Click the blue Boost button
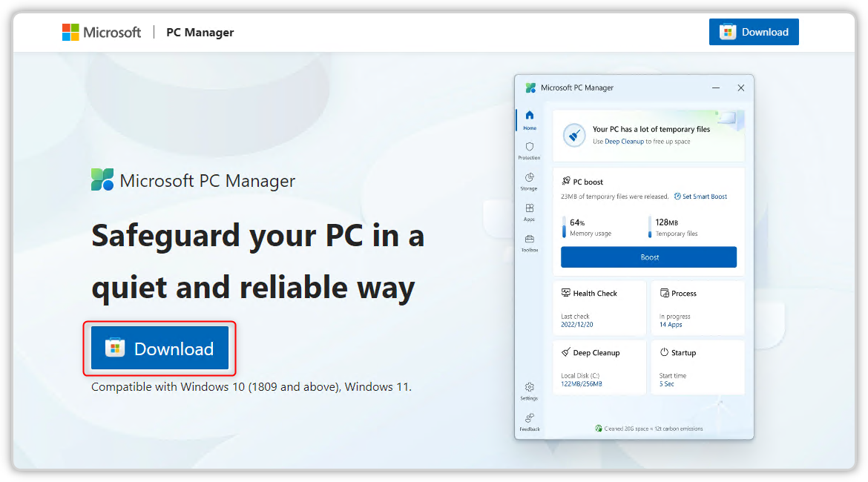Screen dimensions: 868x482 pos(648,257)
